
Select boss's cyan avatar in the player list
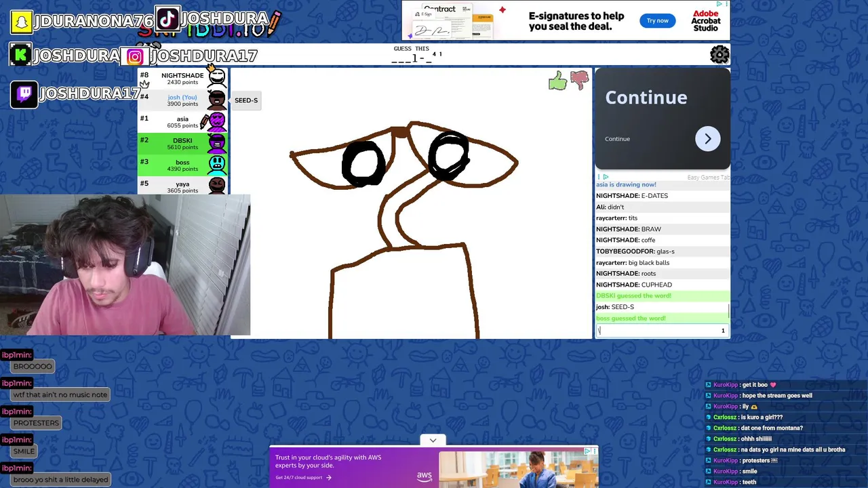(x=217, y=165)
